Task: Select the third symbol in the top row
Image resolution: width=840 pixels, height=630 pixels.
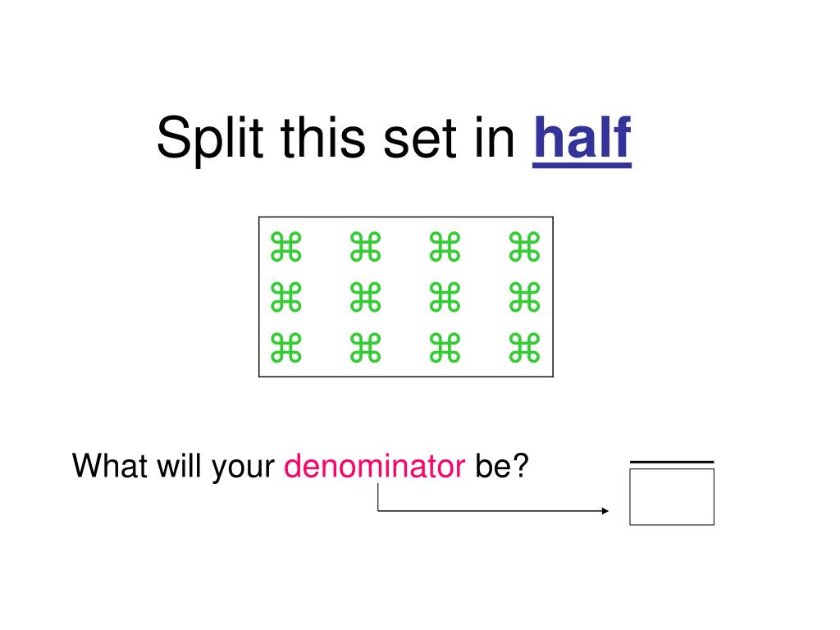Action: point(445,246)
